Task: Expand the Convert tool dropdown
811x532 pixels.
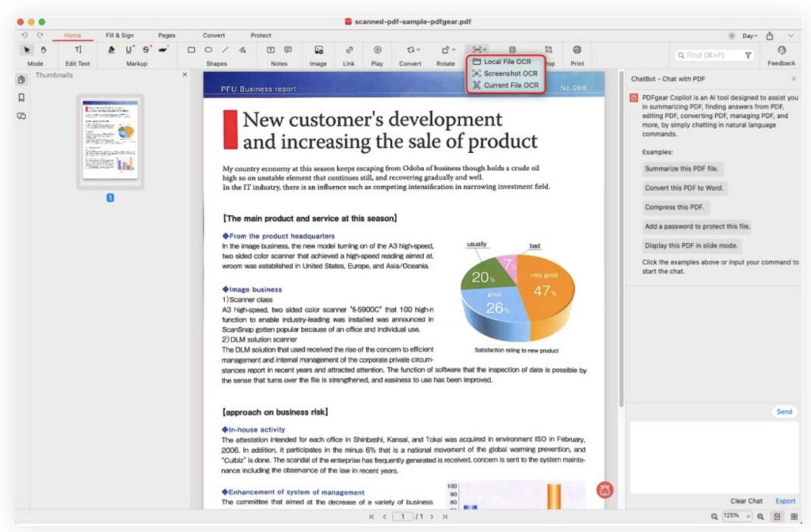Action: pyautogui.click(x=413, y=50)
